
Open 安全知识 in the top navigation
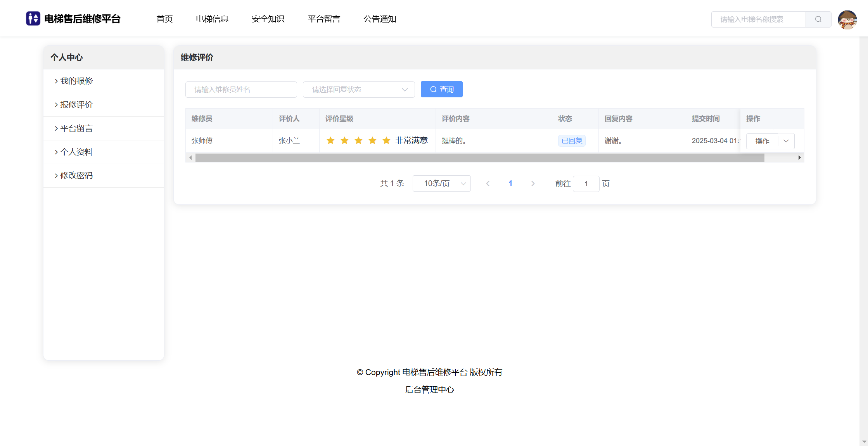coord(268,19)
